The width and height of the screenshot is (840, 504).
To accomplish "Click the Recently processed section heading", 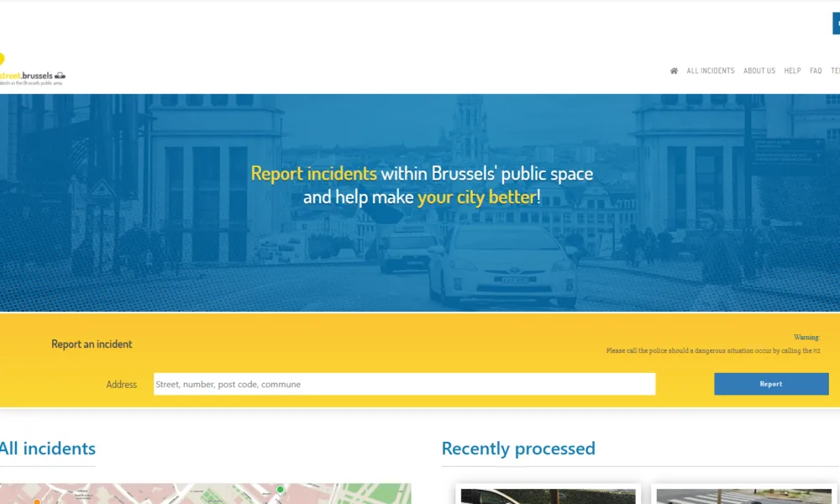I will coord(518,449).
